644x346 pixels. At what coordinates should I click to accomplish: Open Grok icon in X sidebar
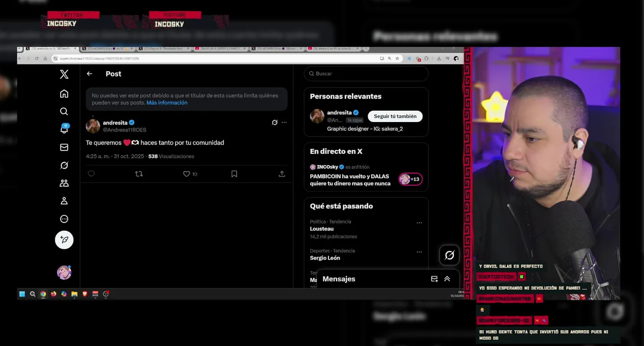64,165
